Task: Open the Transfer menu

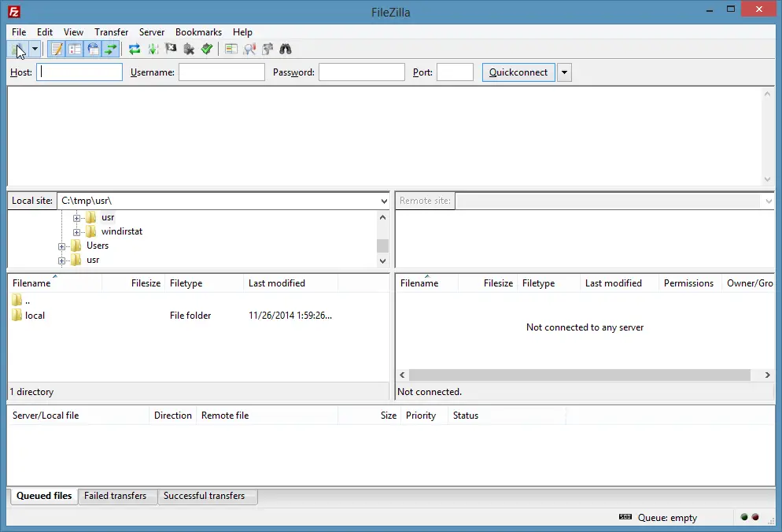Action: pos(111,32)
